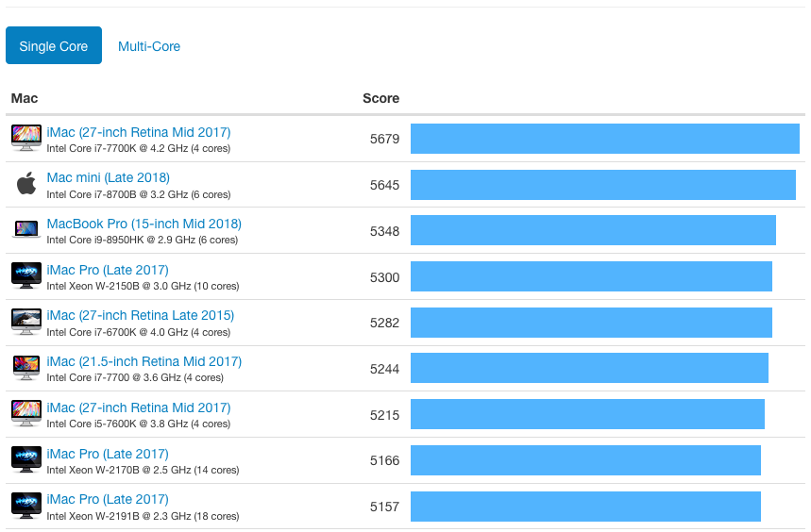Click the score value 5645
The height and width of the screenshot is (532, 811).
pyautogui.click(x=384, y=185)
